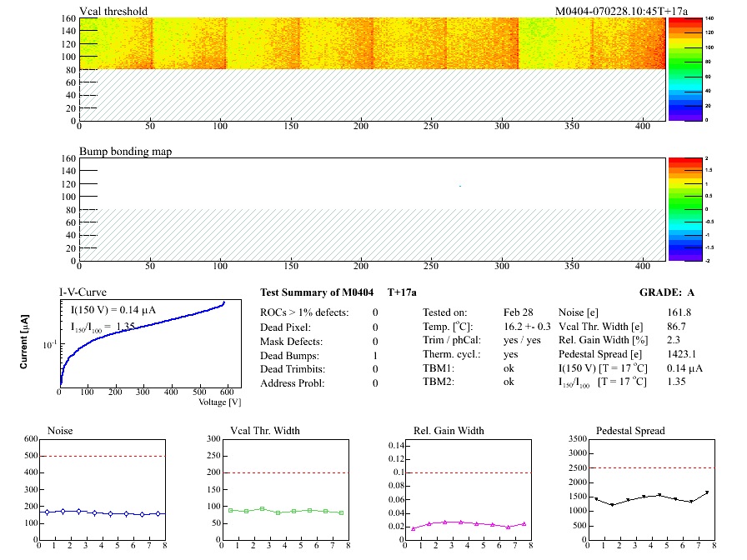Click the dashed limit line in Pedestal Spread plot
The width and height of the screenshot is (747, 560).
[x=650, y=467]
